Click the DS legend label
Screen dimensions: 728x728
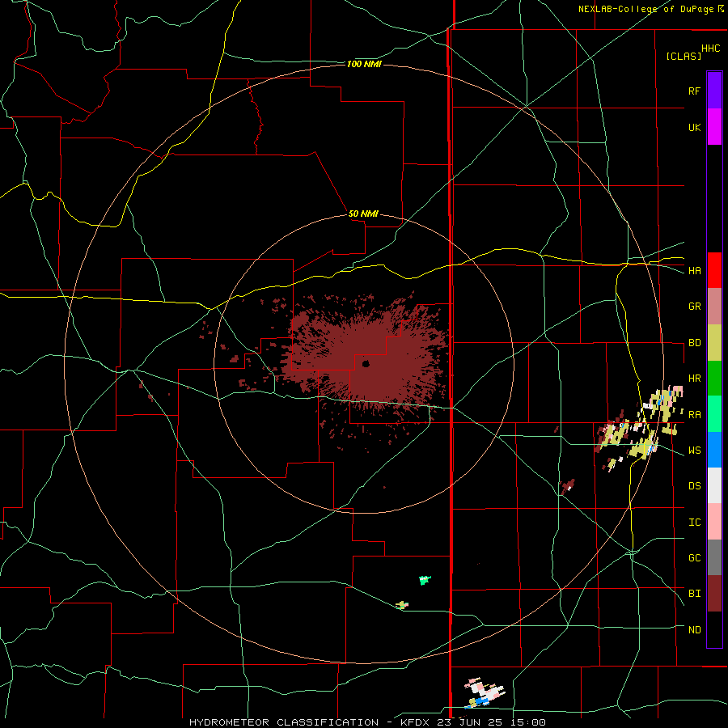click(x=694, y=485)
